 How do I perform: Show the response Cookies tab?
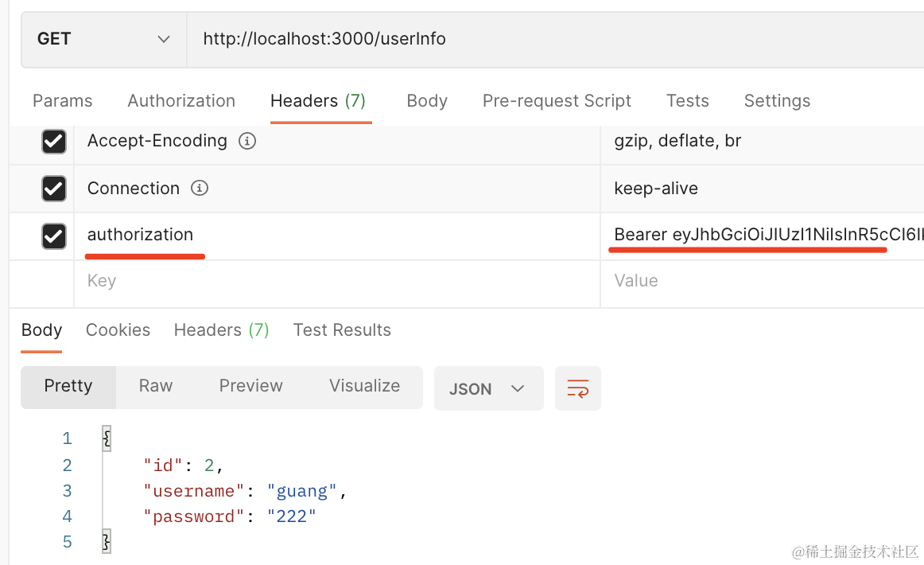118,330
